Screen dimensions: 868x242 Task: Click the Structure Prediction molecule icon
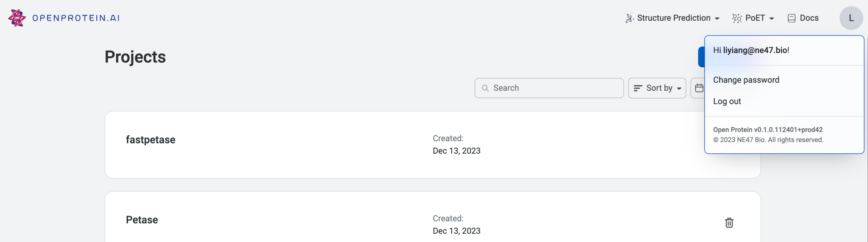click(x=629, y=18)
